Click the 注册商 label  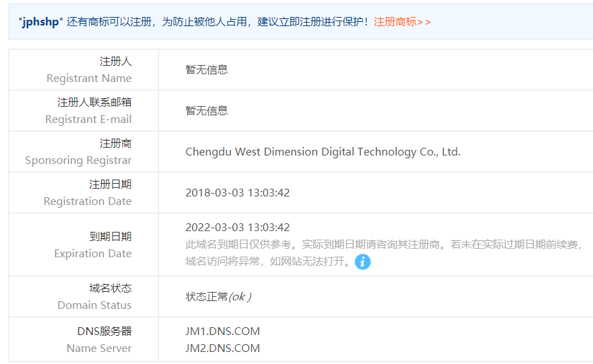click(116, 143)
